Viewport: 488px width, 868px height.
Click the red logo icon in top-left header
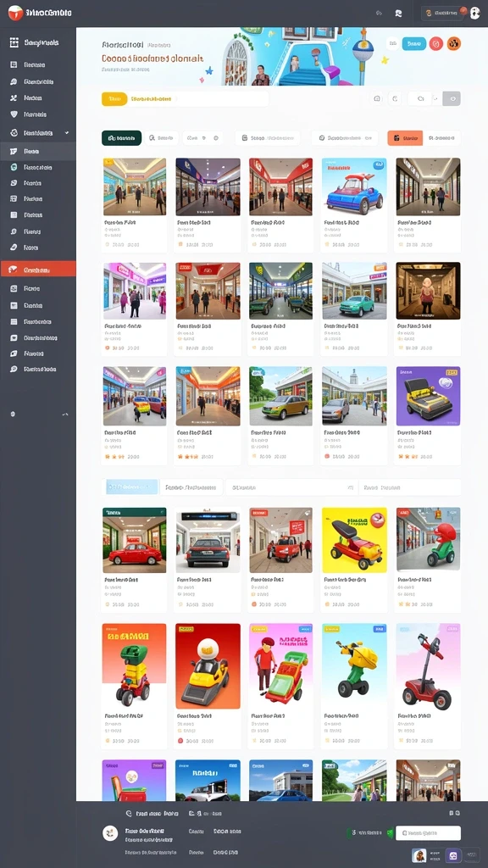tap(15, 13)
